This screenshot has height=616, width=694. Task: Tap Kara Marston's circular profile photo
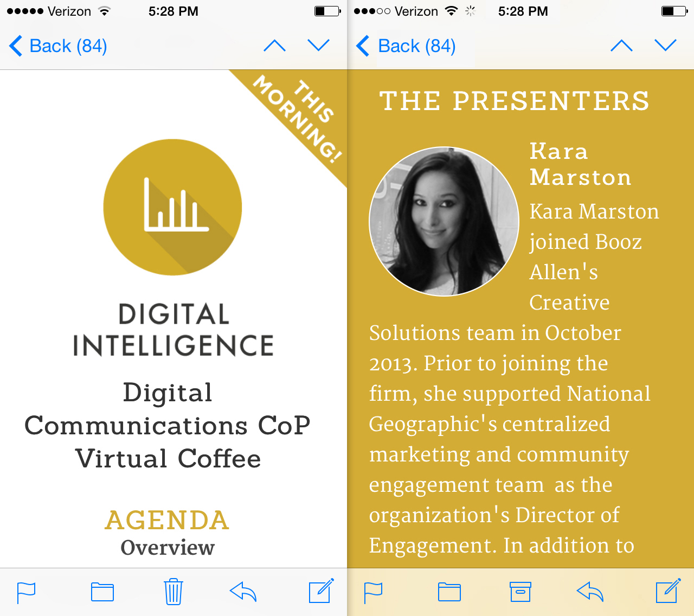(x=444, y=221)
